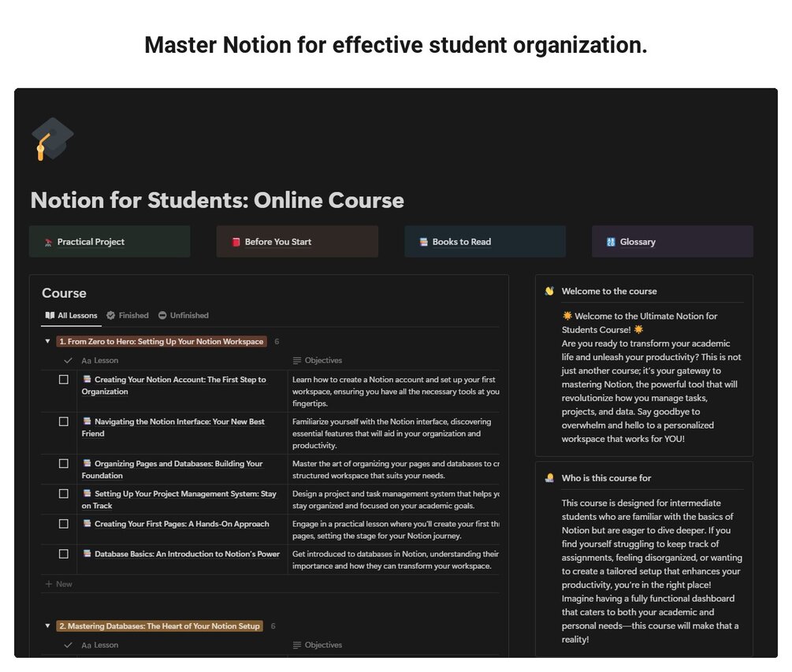
Task: Click the Course database heading
Action: point(64,293)
